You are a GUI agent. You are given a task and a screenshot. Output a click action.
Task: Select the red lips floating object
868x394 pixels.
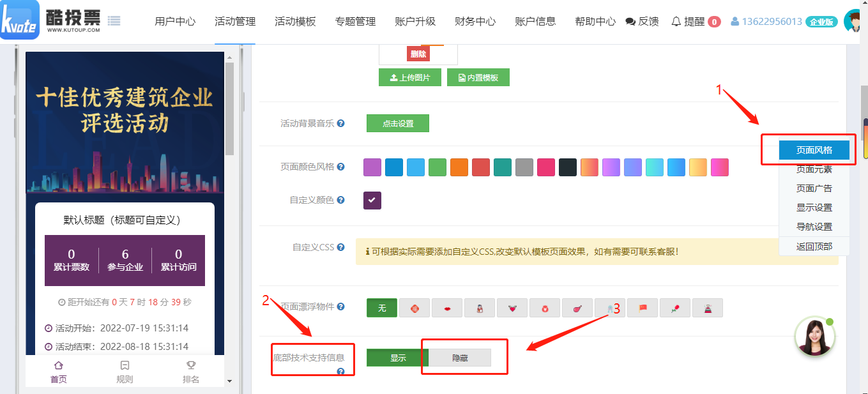447,308
